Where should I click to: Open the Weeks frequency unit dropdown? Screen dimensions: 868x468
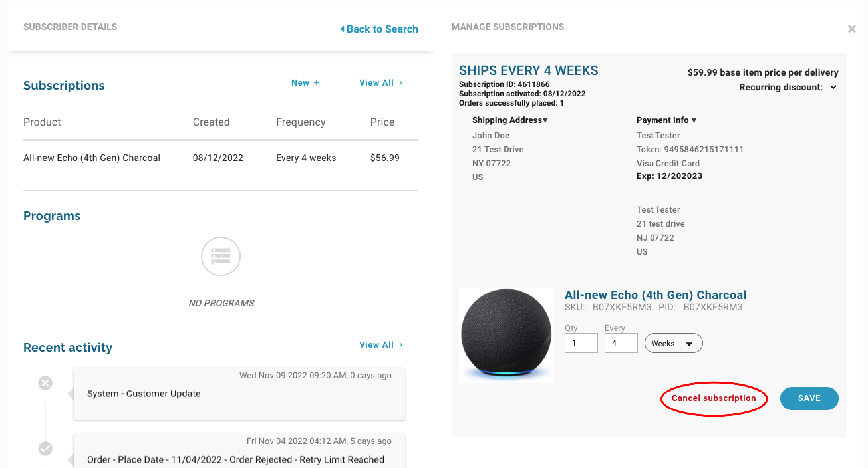pyautogui.click(x=673, y=344)
